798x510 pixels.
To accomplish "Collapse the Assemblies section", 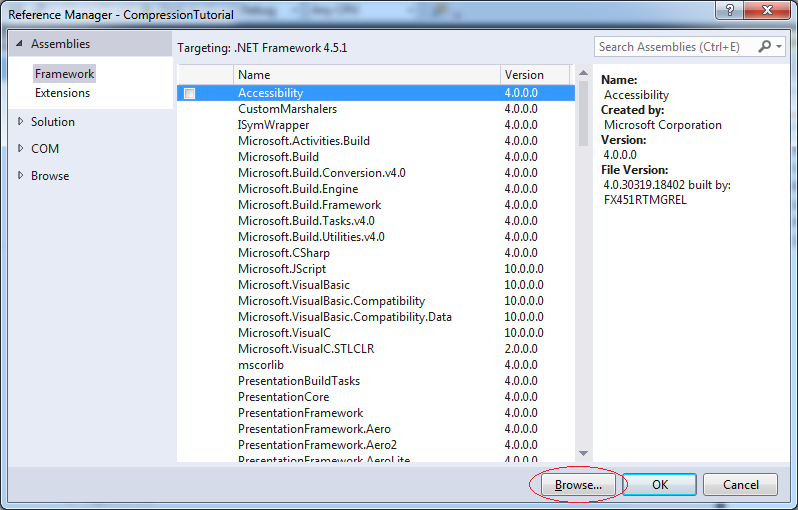I will click(19, 44).
